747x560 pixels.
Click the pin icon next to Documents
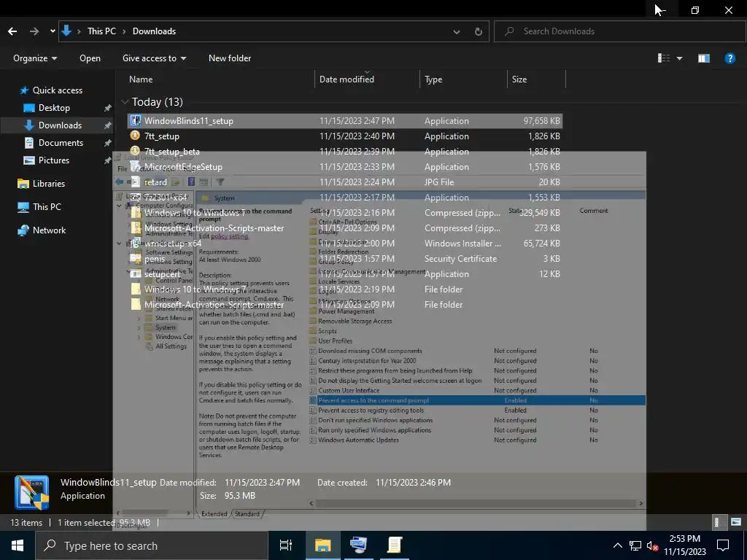[108, 143]
